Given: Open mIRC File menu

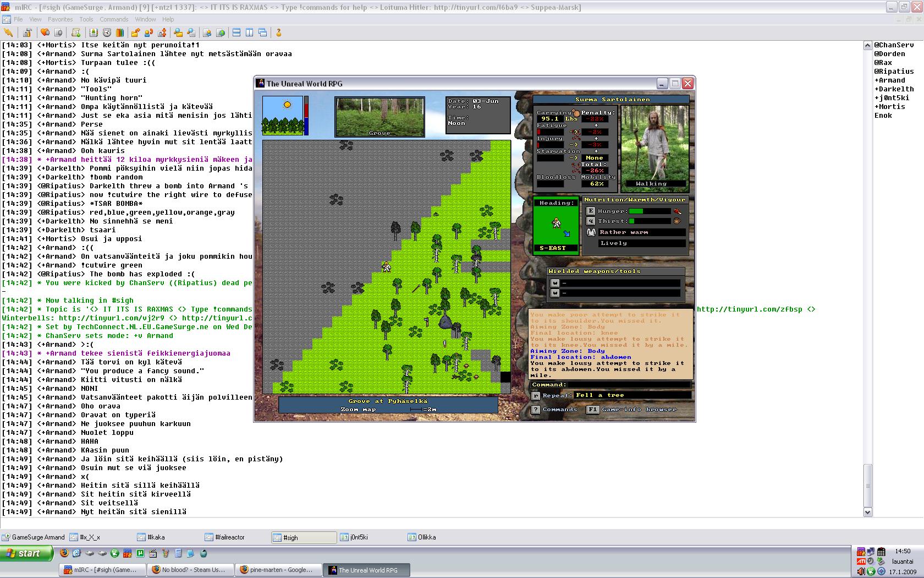Looking at the screenshot, I should click(x=18, y=19).
